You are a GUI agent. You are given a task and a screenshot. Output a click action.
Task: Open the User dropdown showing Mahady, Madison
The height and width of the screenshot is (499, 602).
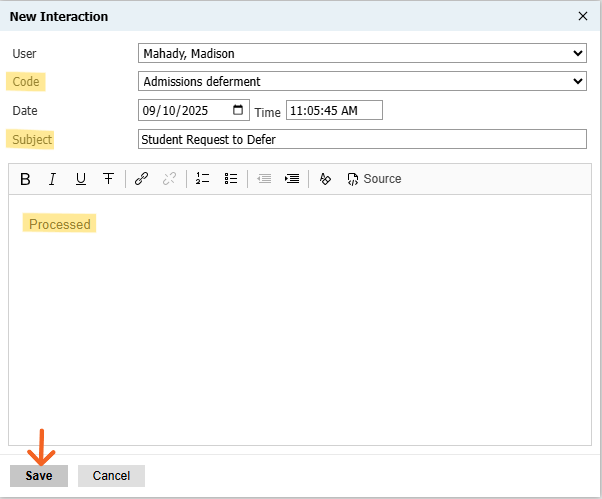click(361, 53)
